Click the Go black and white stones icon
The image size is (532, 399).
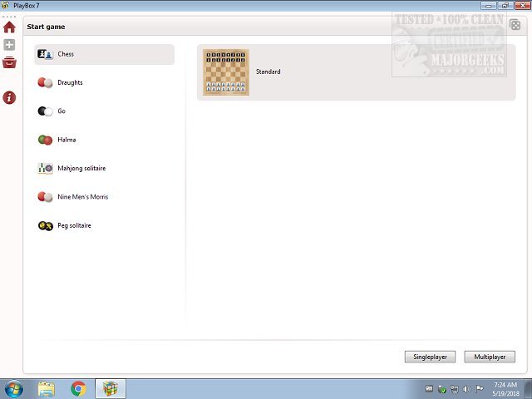(x=45, y=111)
